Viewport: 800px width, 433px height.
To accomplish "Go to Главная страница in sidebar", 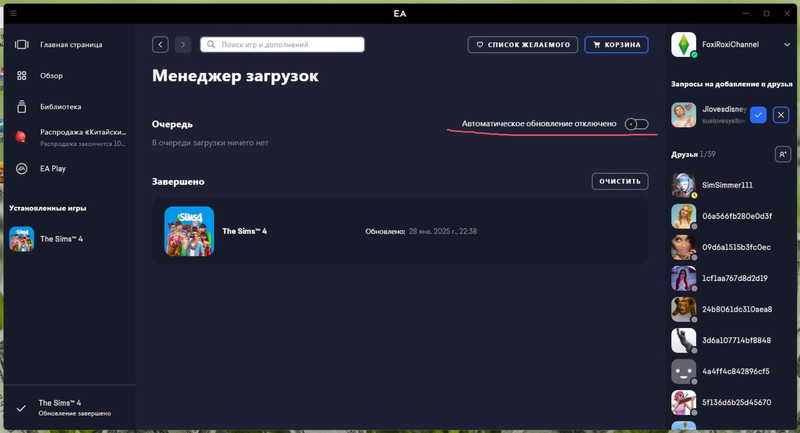I will [x=71, y=45].
